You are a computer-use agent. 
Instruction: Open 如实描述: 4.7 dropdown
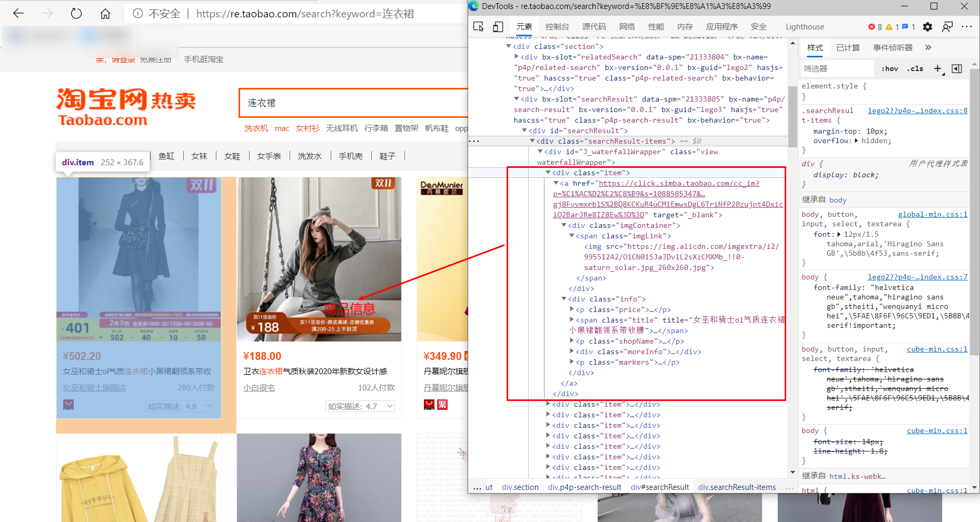[360, 406]
